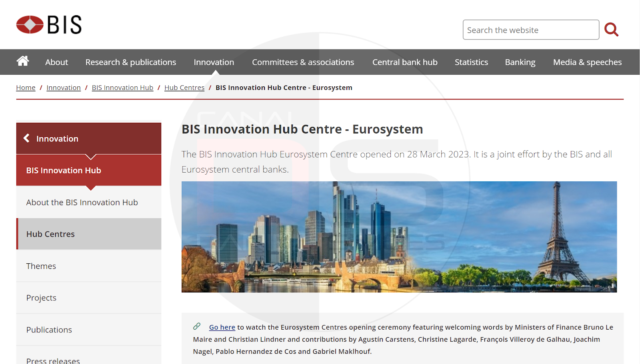The width and height of the screenshot is (640, 364).
Task: Select Hub Centres in sidebar
Action: click(x=89, y=234)
